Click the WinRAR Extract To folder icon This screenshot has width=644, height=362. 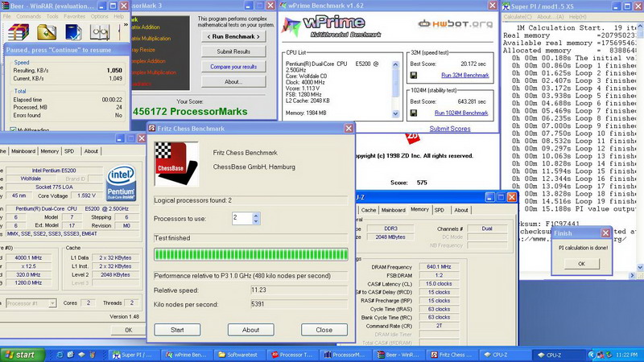(x=47, y=32)
